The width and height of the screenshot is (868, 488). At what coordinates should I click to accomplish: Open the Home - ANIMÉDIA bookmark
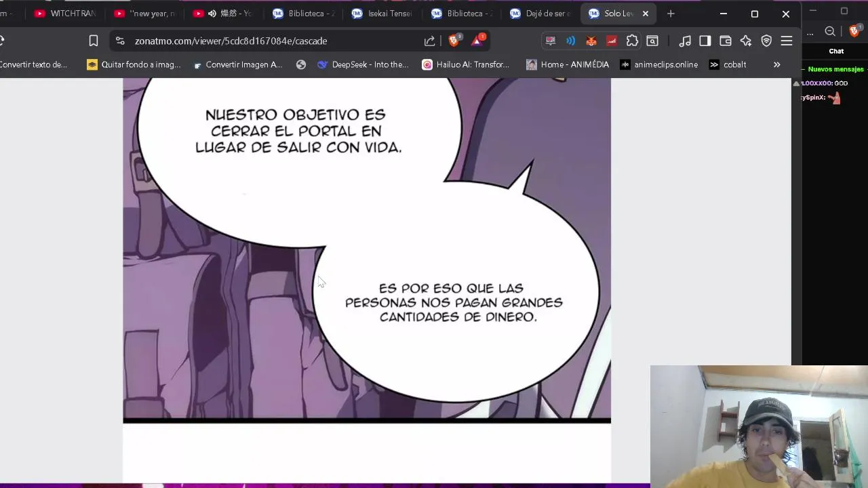[568, 64]
